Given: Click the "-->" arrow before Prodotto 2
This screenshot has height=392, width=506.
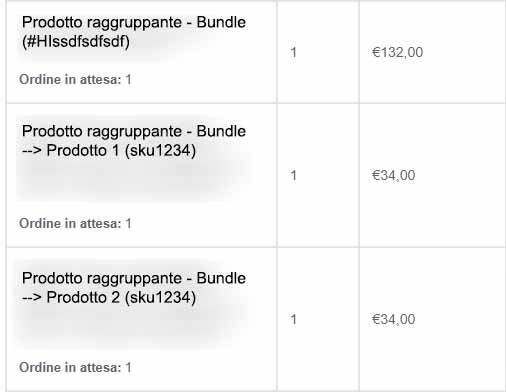Looking at the screenshot, I should coord(32,298).
